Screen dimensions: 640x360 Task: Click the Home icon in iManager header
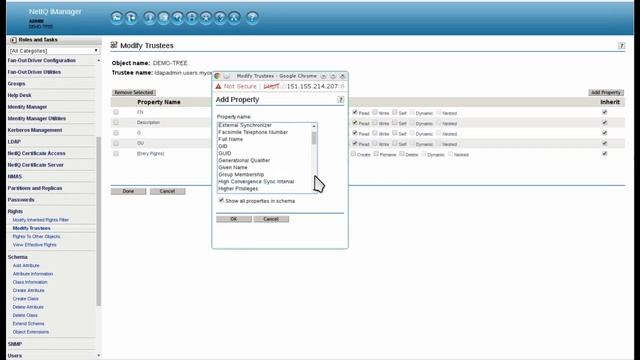click(117, 18)
